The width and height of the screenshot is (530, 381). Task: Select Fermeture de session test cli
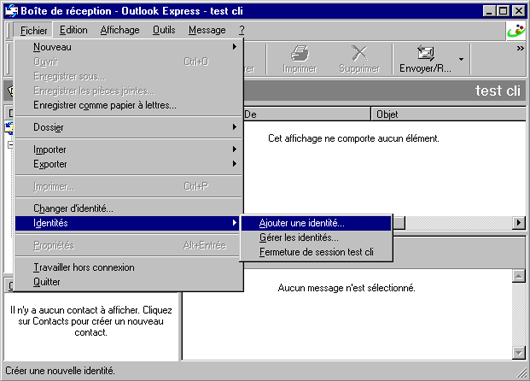(x=316, y=252)
